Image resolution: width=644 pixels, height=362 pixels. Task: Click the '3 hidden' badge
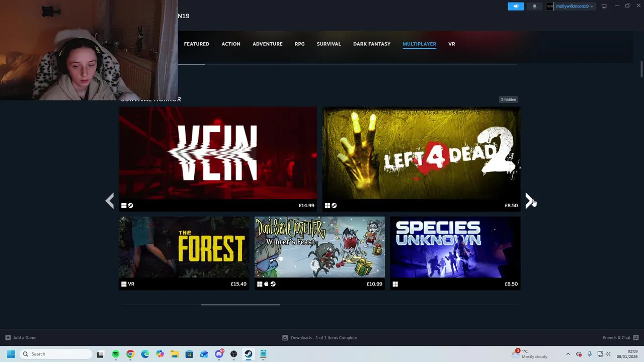point(508,100)
